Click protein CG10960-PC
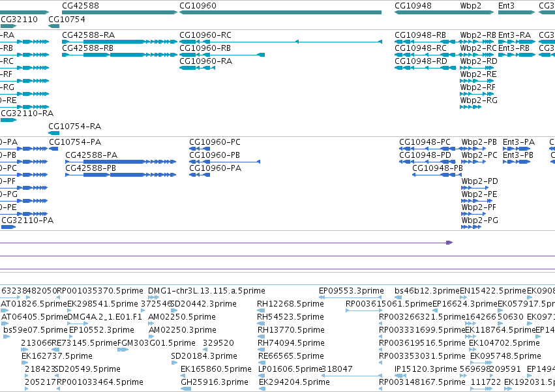 [x=215, y=142]
